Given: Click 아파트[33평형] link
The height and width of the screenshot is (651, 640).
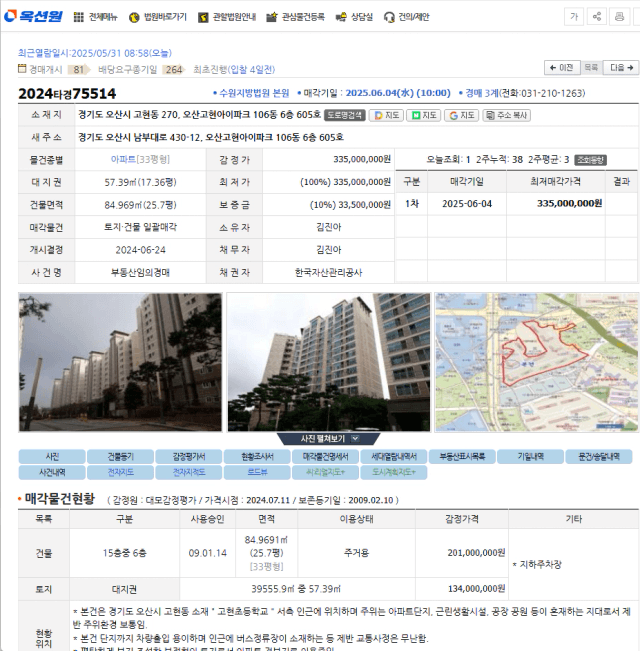Looking at the screenshot, I should click(x=140, y=159).
